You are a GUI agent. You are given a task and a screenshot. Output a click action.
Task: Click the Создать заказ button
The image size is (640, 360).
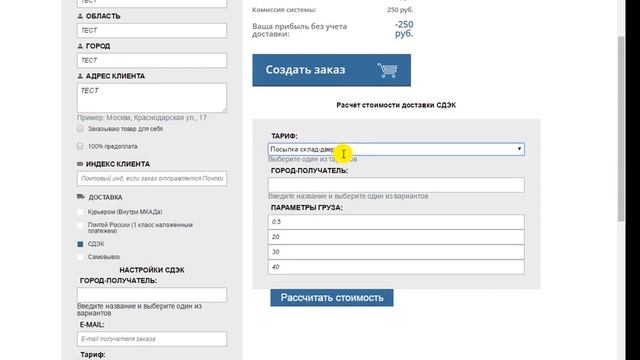coord(331,70)
